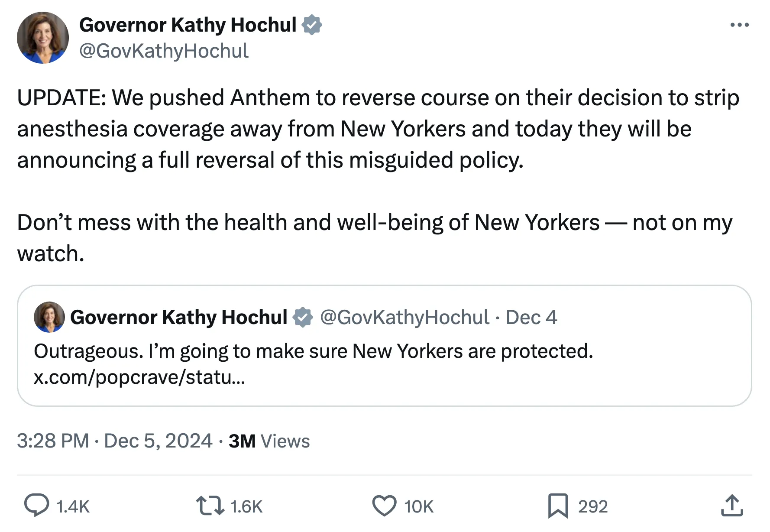Click verified badge in quoted post
The width and height of the screenshot is (770, 532).
[303, 317]
